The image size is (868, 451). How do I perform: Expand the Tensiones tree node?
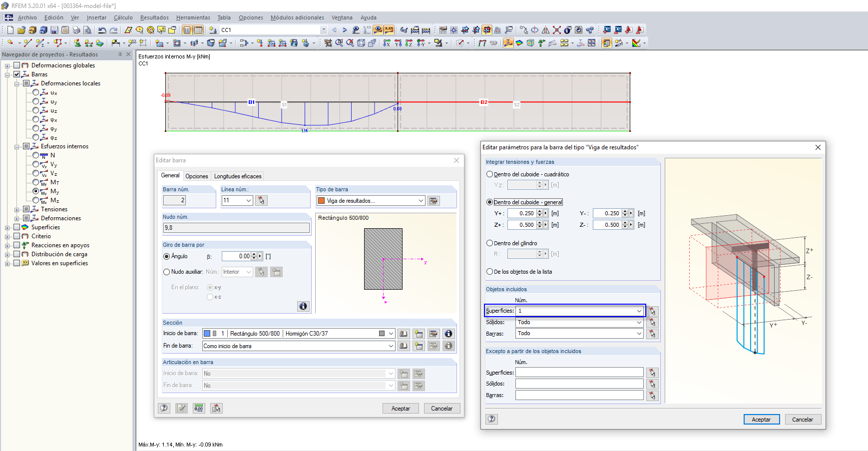pos(17,210)
